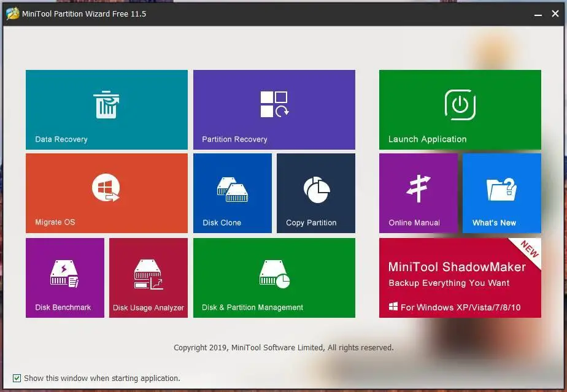Click the Launch Application power icon
This screenshot has height=392, width=567.
460,105
